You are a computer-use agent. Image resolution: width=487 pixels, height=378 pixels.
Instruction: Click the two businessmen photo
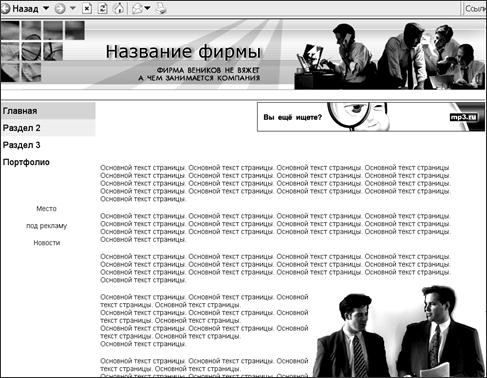(399, 331)
